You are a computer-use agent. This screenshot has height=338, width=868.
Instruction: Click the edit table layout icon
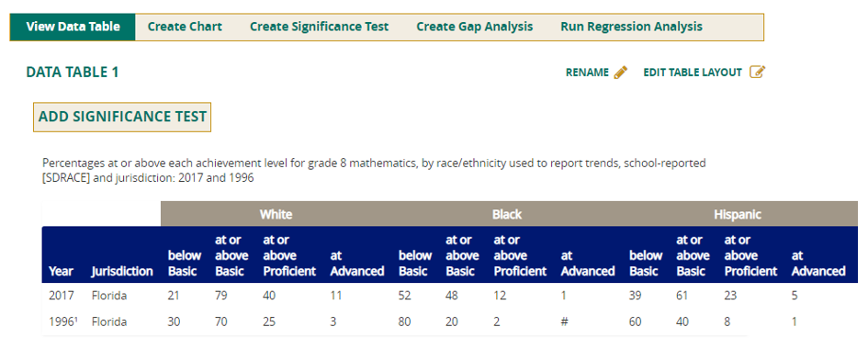point(757,72)
